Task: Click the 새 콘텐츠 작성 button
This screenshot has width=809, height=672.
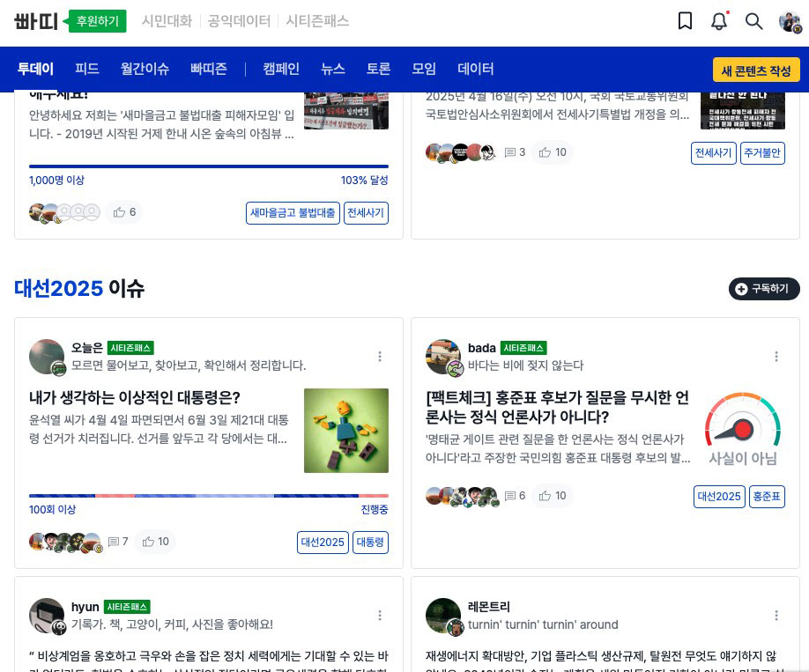Action: [756, 70]
